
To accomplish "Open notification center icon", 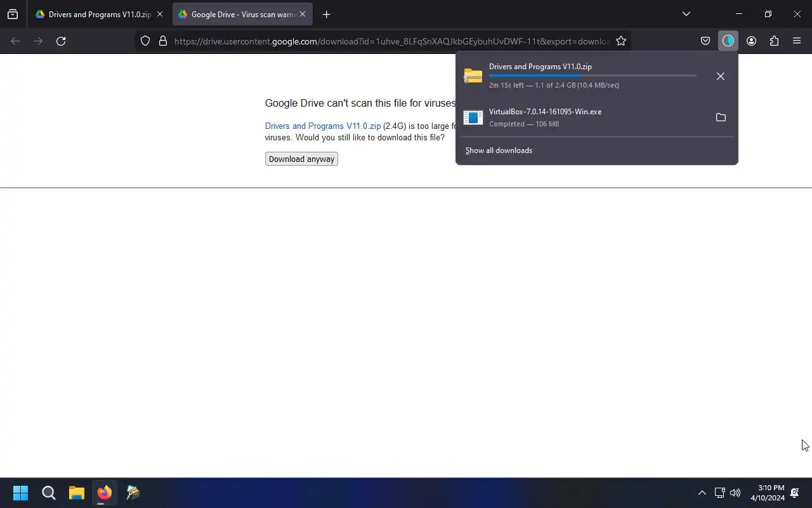I will tap(795, 493).
